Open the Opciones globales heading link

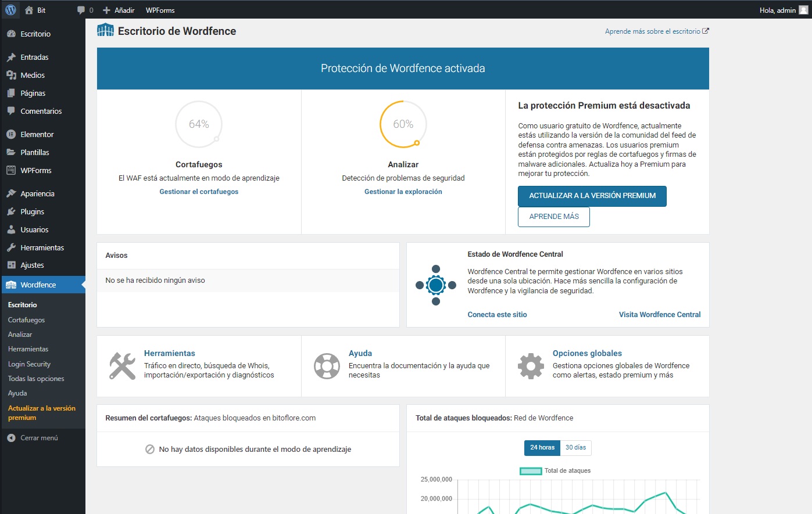click(587, 353)
